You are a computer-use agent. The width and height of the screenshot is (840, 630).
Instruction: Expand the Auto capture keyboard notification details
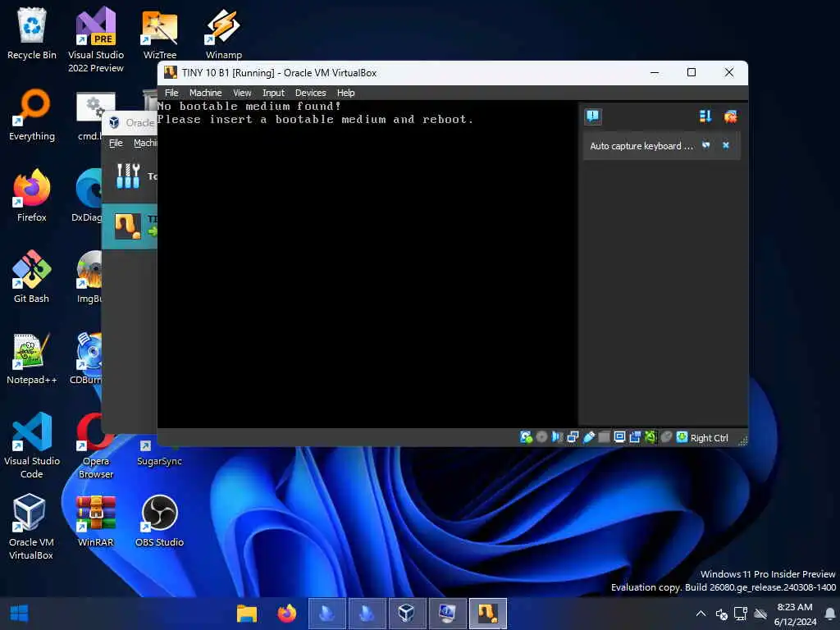tap(706, 145)
